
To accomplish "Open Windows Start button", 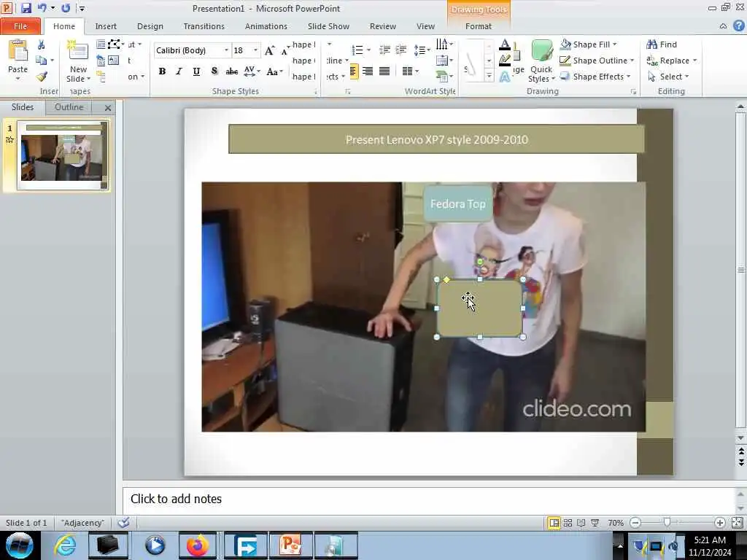I will [x=20, y=545].
